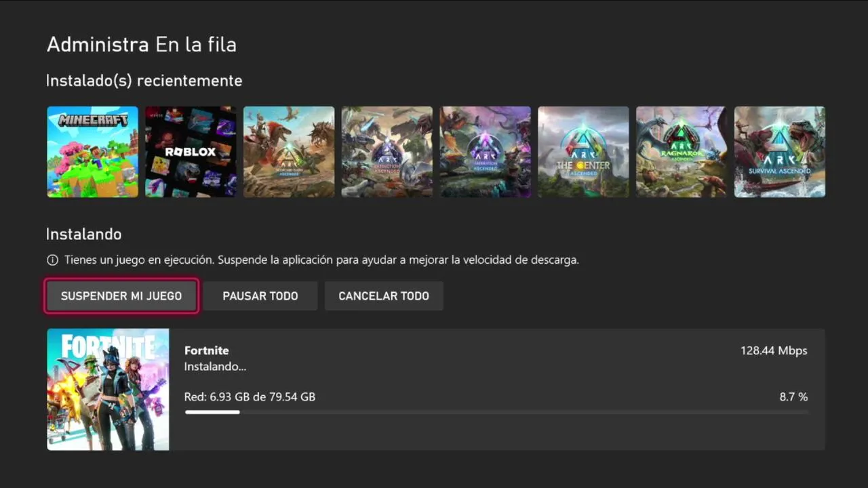868x488 pixels.
Task: Select ARK Aberration Ascended tile
Action: [x=486, y=152]
